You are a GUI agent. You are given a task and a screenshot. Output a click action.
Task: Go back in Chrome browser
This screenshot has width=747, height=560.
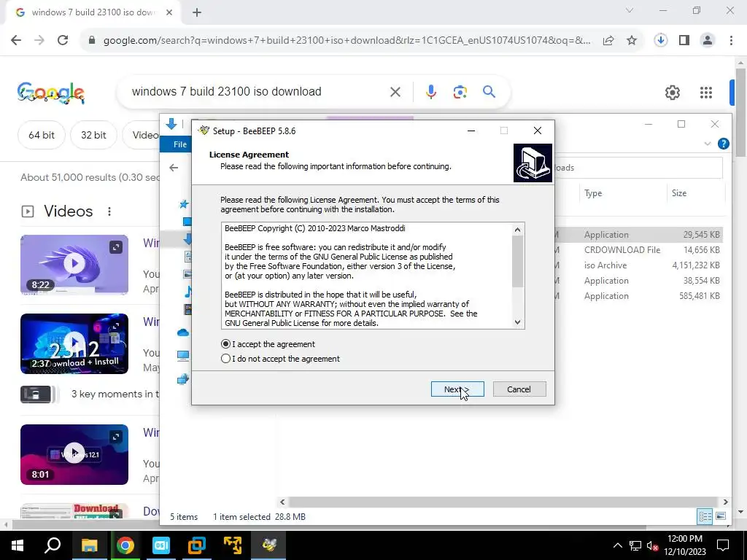[16, 41]
